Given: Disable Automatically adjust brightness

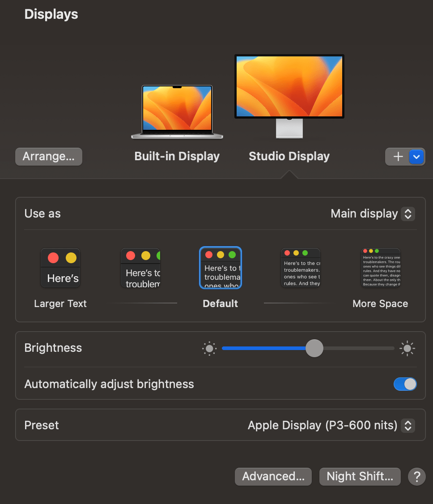Looking at the screenshot, I should pyautogui.click(x=405, y=384).
